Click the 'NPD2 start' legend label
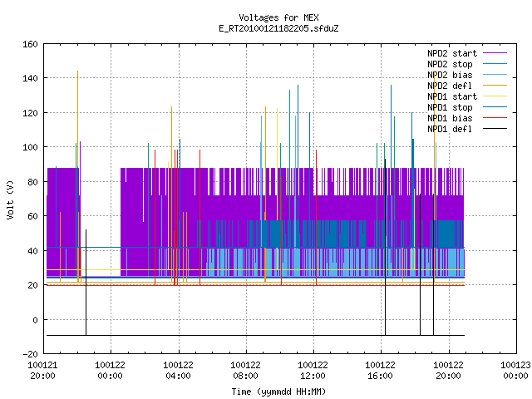 pos(452,53)
